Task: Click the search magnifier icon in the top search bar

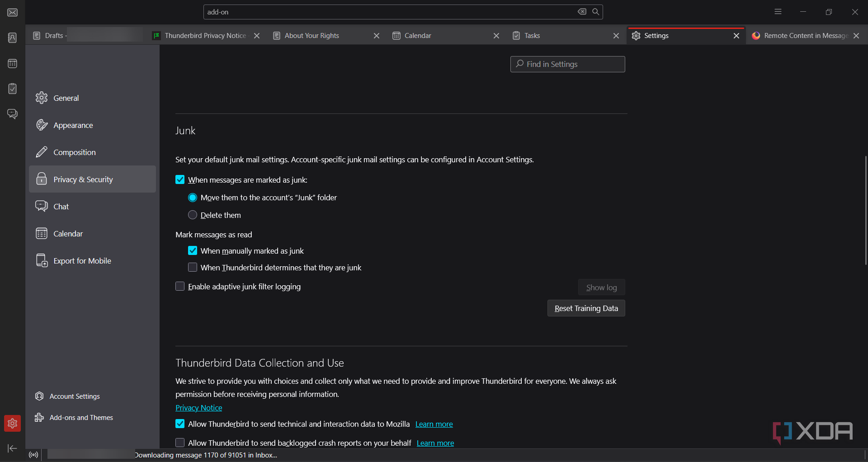Action: (596, 12)
